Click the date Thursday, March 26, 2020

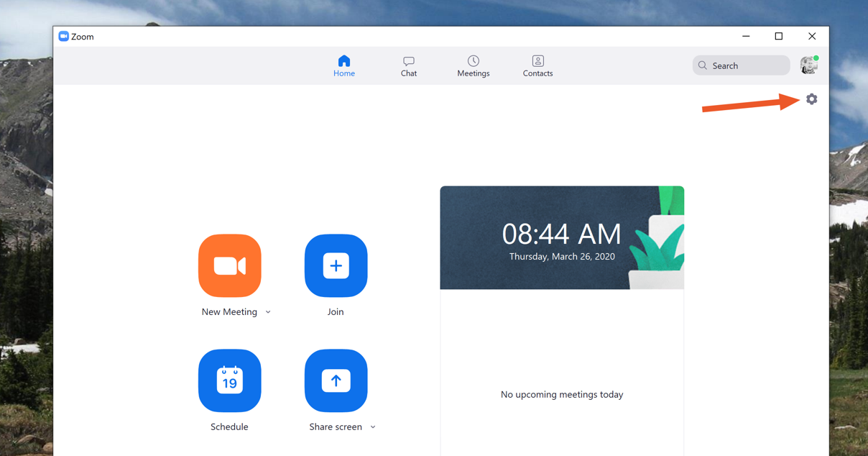tap(562, 257)
